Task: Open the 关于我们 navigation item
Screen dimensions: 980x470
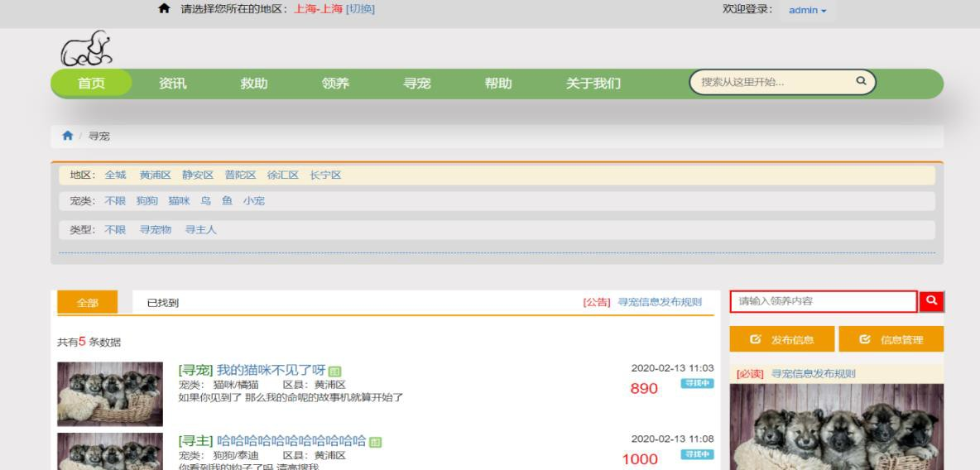Action: [593, 83]
